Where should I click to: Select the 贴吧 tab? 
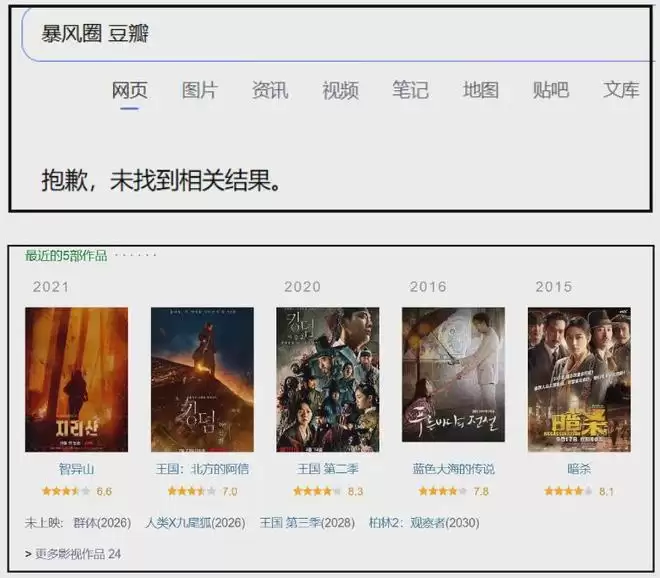coord(551,90)
